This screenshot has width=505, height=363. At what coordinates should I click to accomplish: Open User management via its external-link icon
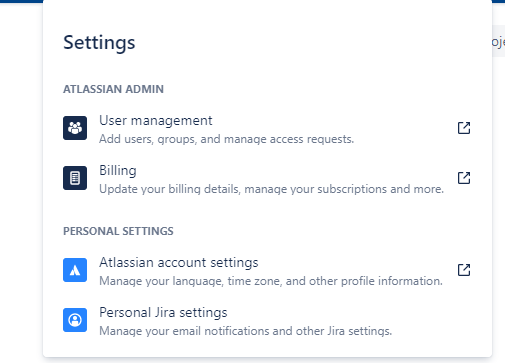(464, 128)
